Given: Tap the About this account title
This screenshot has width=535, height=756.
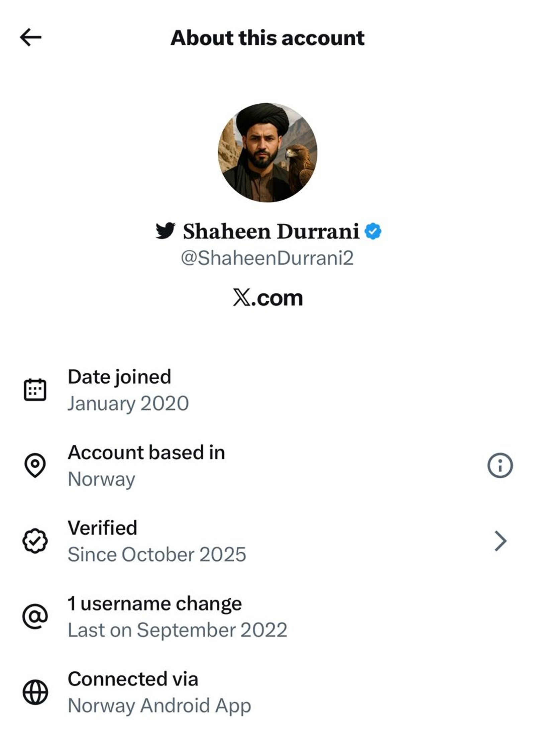Looking at the screenshot, I should (267, 37).
